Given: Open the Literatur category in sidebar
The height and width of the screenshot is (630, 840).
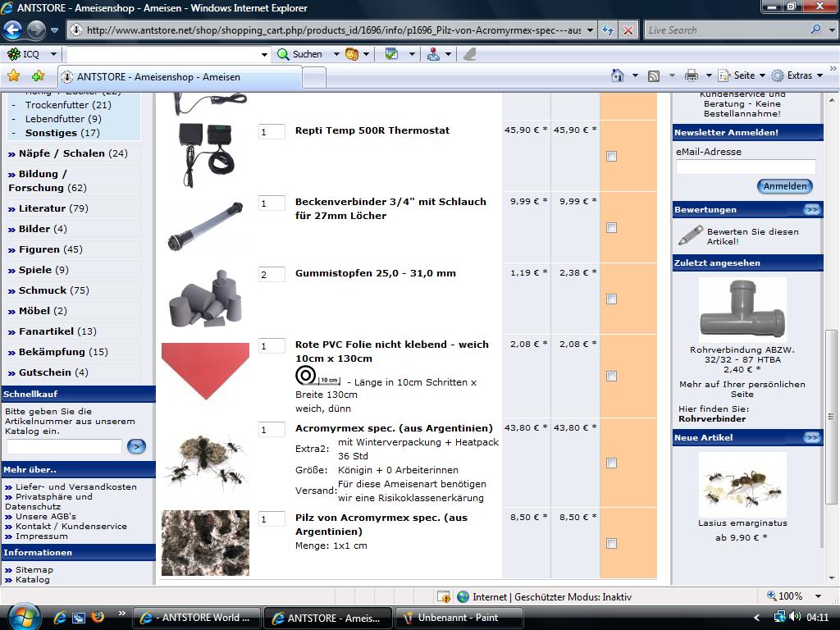Looking at the screenshot, I should pyautogui.click(x=42, y=208).
